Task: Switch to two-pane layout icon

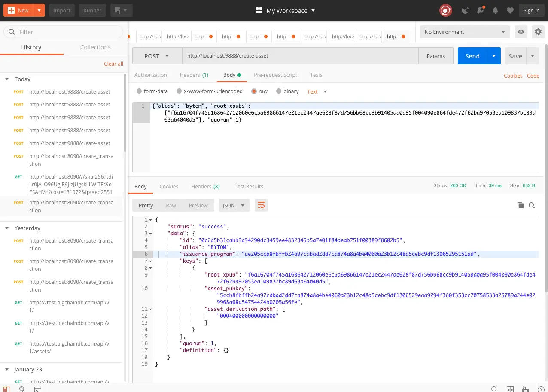Action: click(510, 389)
